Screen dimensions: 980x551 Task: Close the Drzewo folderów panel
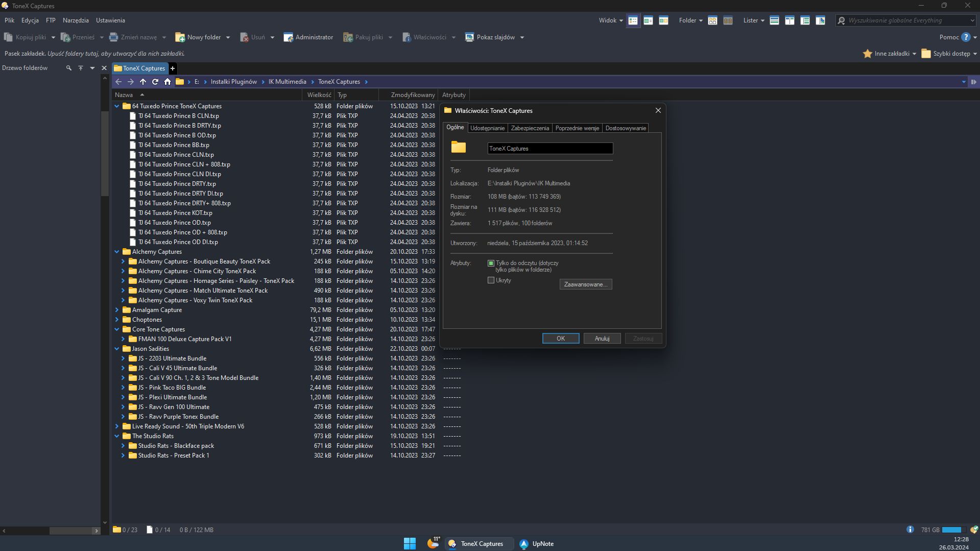(104, 68)
